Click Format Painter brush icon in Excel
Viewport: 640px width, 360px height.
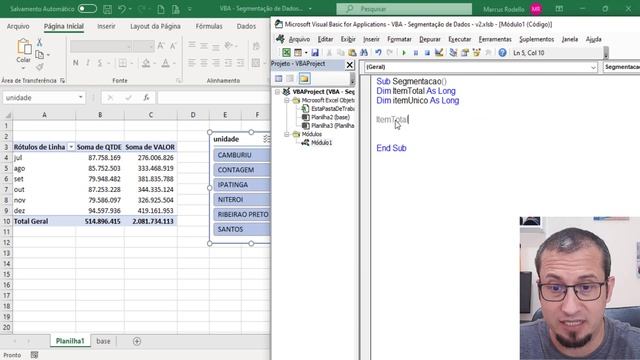[40, 67]
